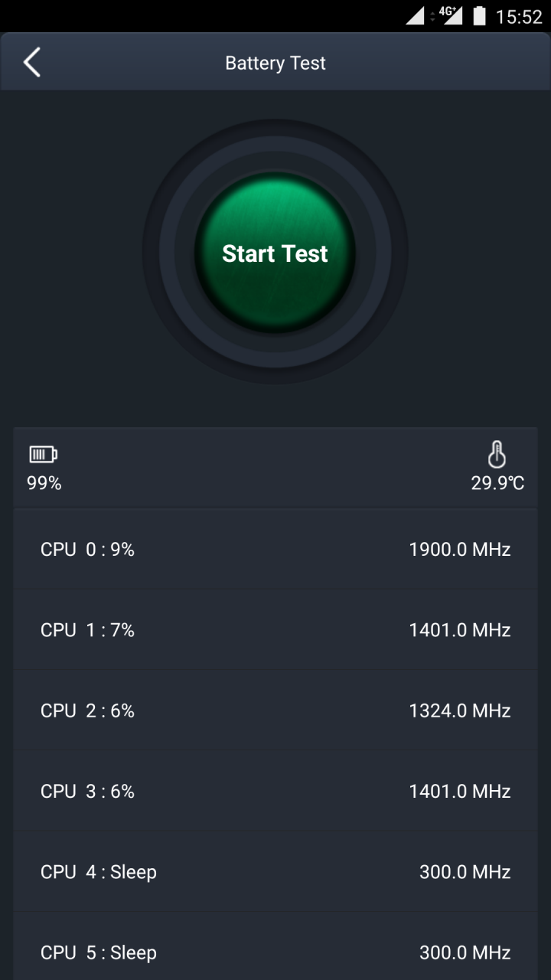Tap the 29.9℃ temperature reading
Viewport: 551px width, 980px height.
click(x=497, y=483)
